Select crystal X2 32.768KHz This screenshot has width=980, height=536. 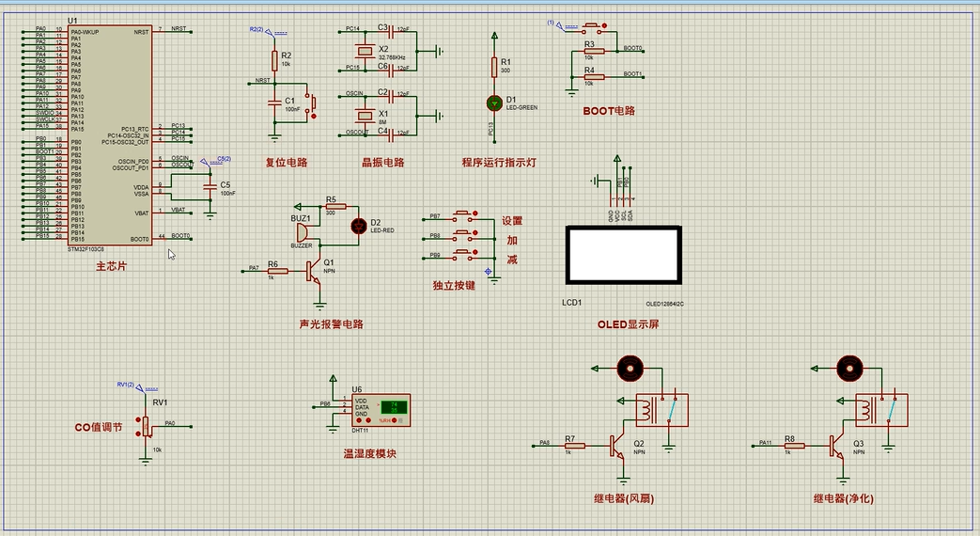[x=365, y=50]
